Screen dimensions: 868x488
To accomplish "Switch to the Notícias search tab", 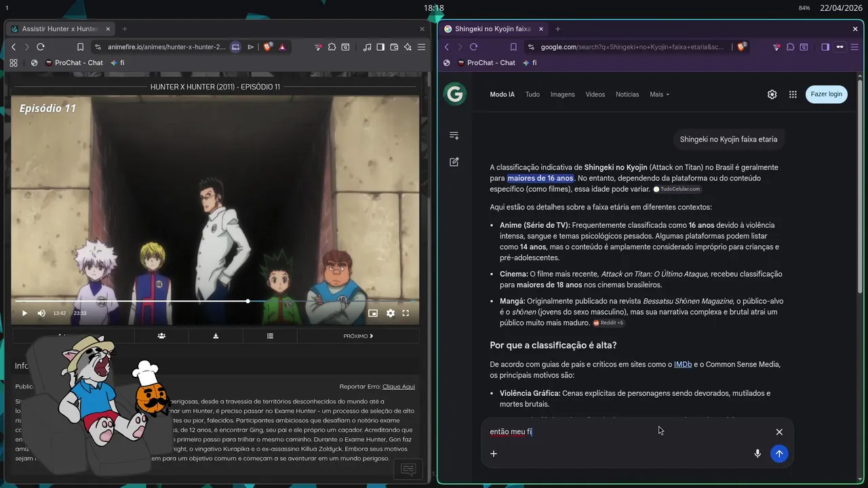I will (627, 94).
